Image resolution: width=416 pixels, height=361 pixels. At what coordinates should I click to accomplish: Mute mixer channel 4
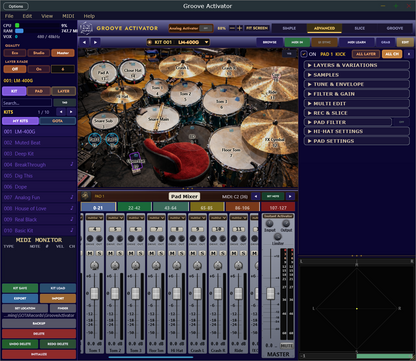[90, 253]
